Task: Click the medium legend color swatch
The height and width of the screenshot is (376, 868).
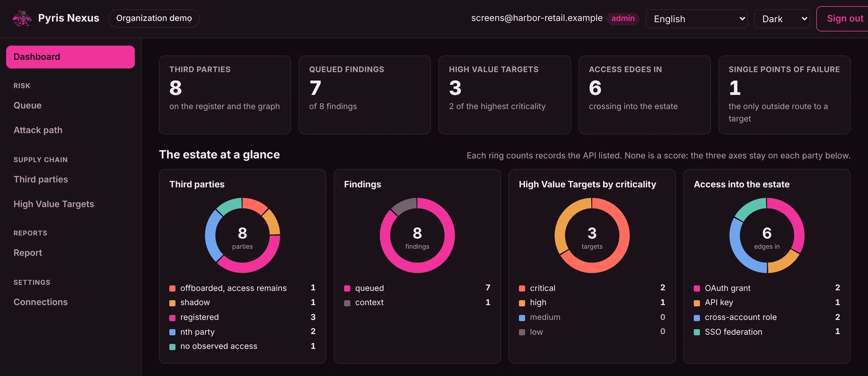Action: 522,318
